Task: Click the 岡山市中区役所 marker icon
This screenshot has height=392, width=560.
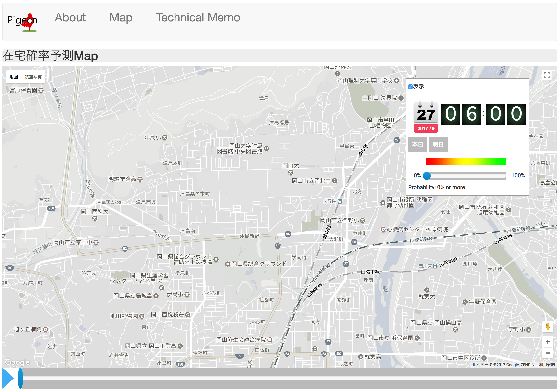Action: [x=484, y=358]
